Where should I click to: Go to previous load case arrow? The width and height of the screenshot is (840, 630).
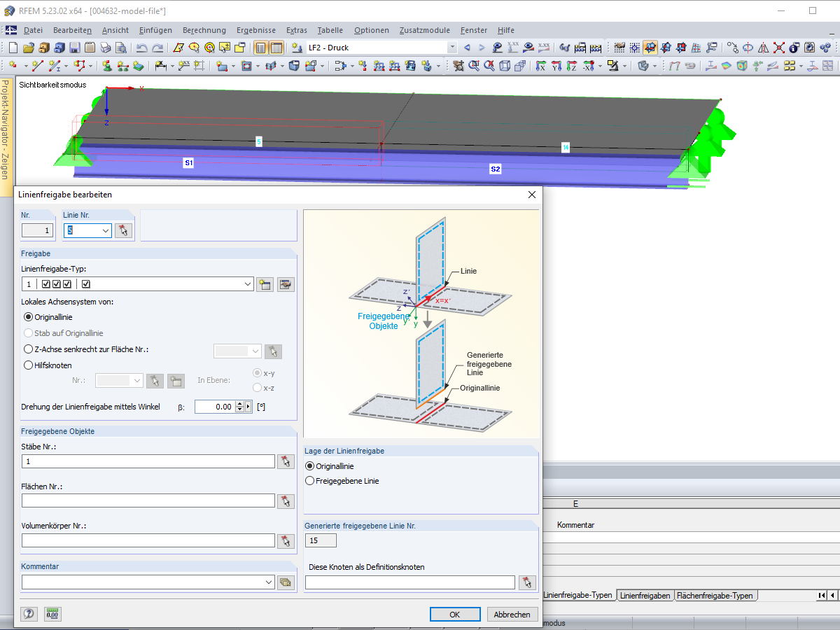tap(467, 48)
